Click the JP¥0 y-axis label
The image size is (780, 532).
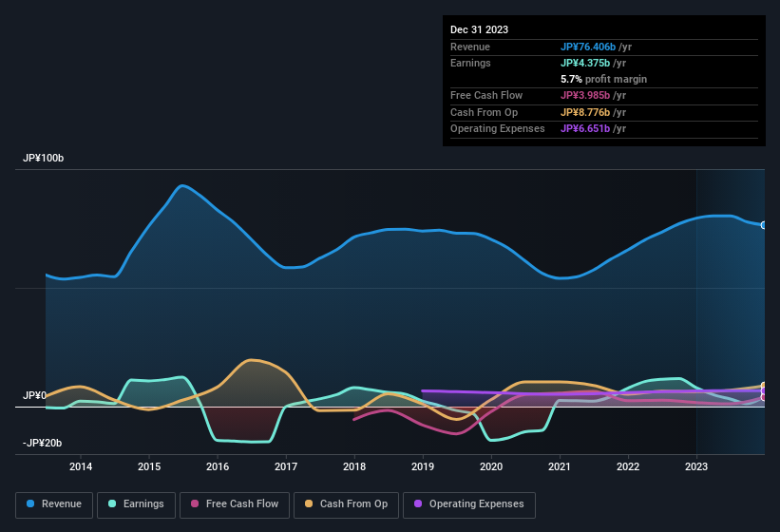tap(34, 396)
